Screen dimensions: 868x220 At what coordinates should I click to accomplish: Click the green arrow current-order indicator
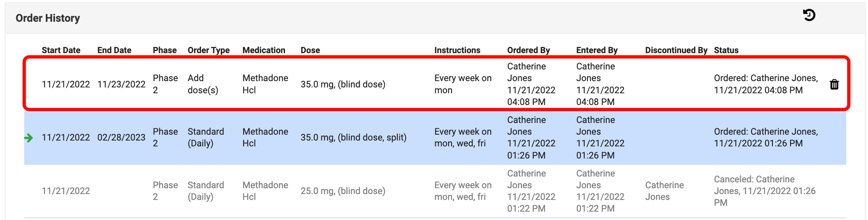pos(29,138)
